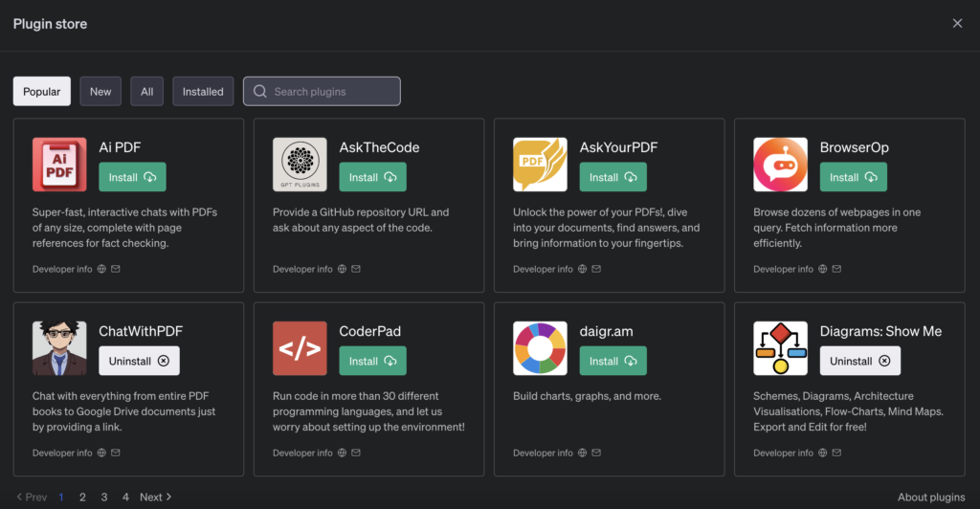Click the daigr.am color wheel icon
Image resolution: width=980 pixels, height=509 pixels.
540,348
